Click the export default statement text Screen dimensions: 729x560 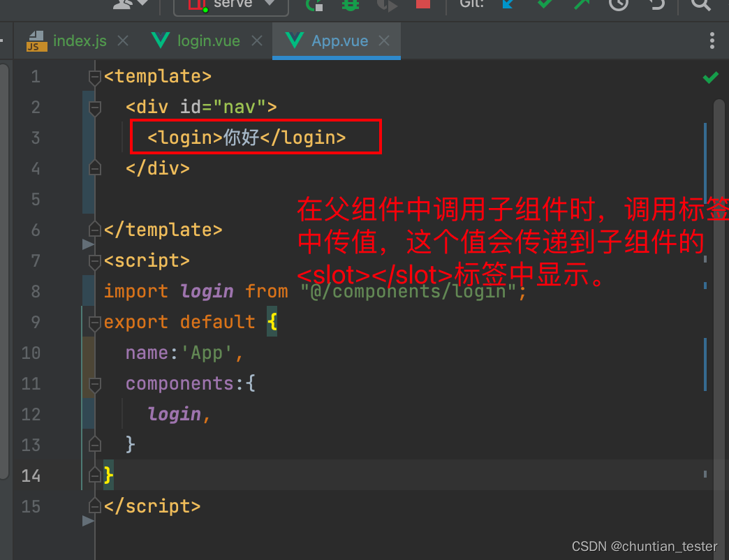tap(179, 322)
